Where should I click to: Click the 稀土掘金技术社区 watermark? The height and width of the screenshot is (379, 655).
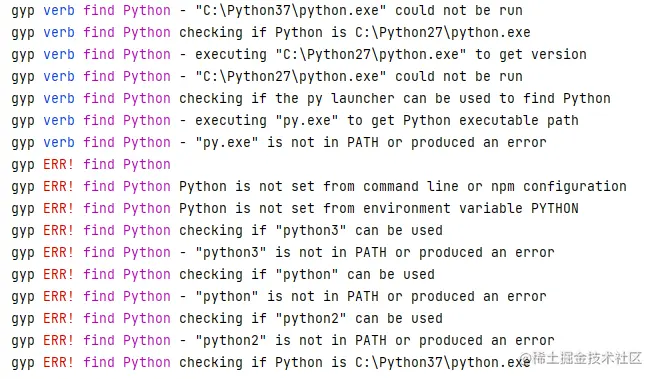pos(581,358)
